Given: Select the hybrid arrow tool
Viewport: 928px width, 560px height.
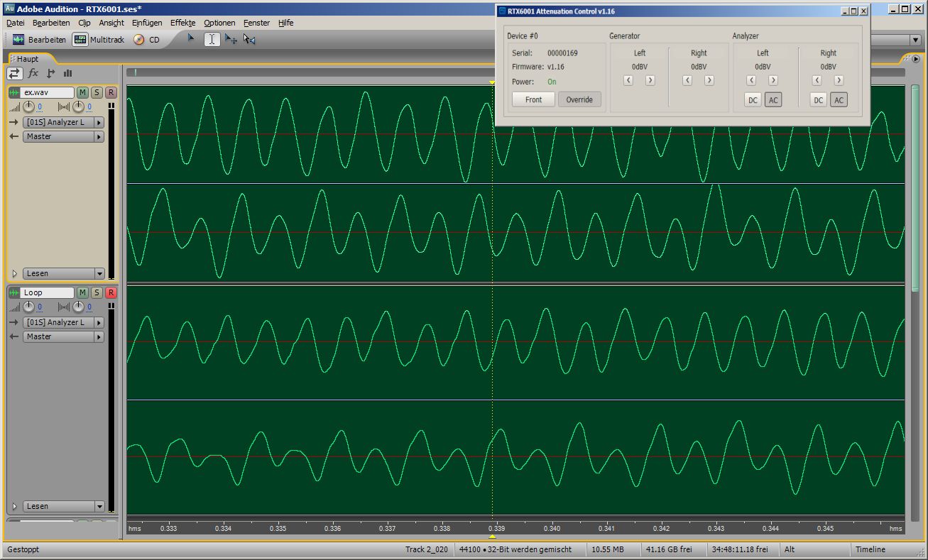Looking at the screenshot, I should (x=191, y=39).
